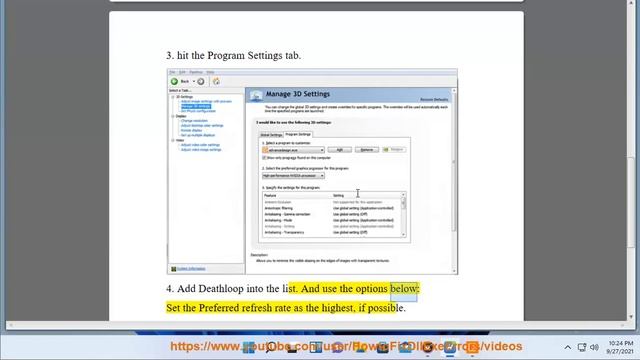
Task: Click the settings list scroll-down arrow
Action: click(404, 234)
